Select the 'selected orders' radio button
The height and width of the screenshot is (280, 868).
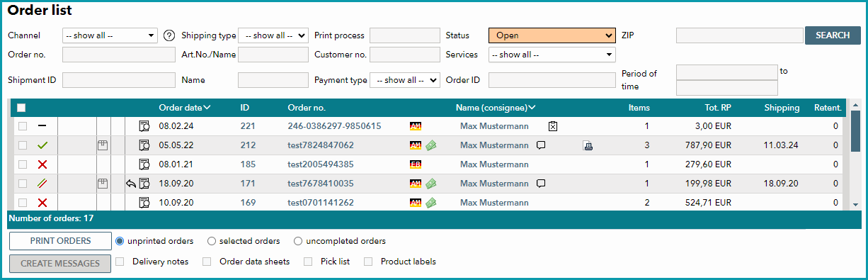[x=212, y=241]
